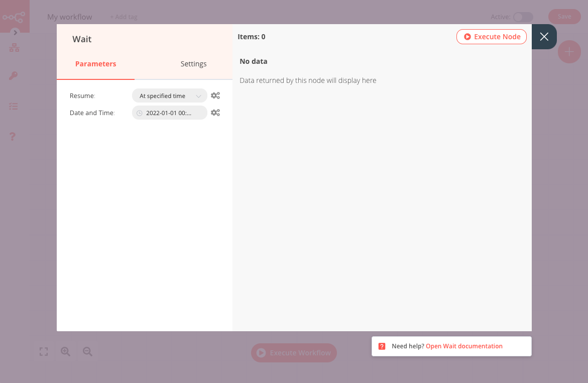Click the gears icon next to Date and Time
Image resolution: width=588 pixels, height=383 pixels.
click(215, 113)
